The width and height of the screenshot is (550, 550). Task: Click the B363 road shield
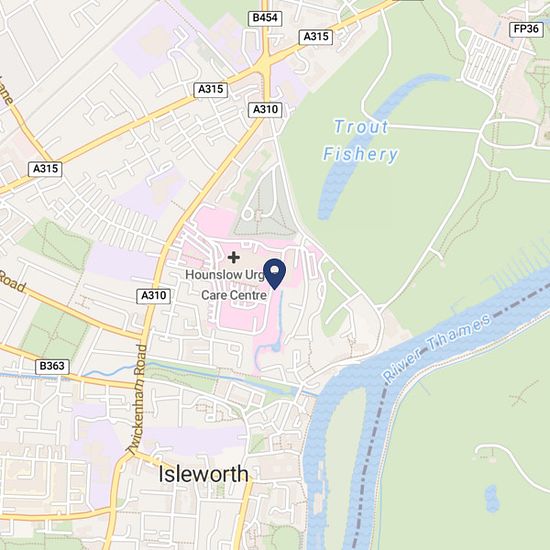tap(52, 367)
